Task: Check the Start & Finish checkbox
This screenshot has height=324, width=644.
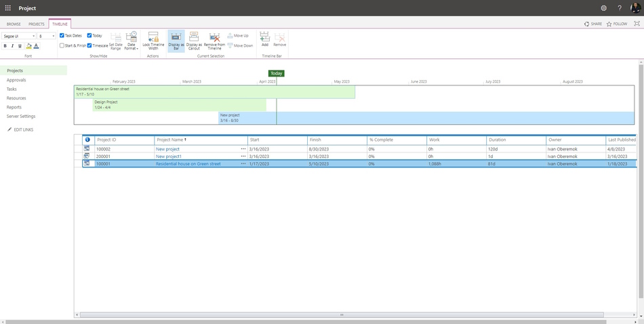Action: 62,45
